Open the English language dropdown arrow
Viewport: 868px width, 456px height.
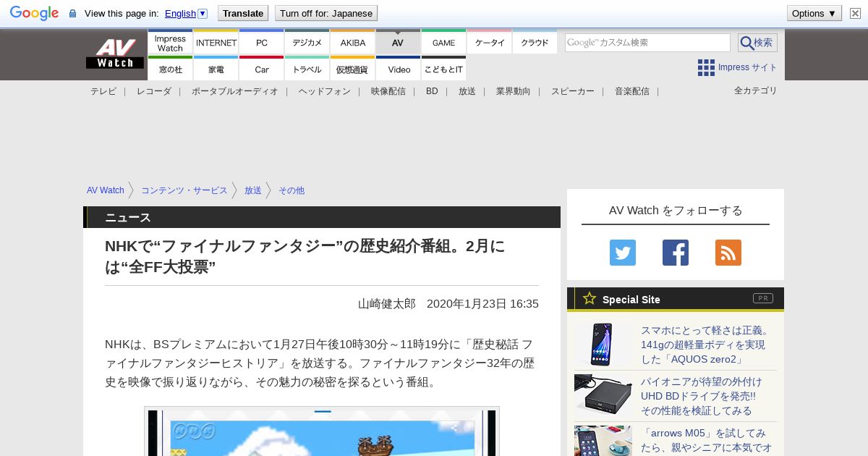tap(203, 13)
